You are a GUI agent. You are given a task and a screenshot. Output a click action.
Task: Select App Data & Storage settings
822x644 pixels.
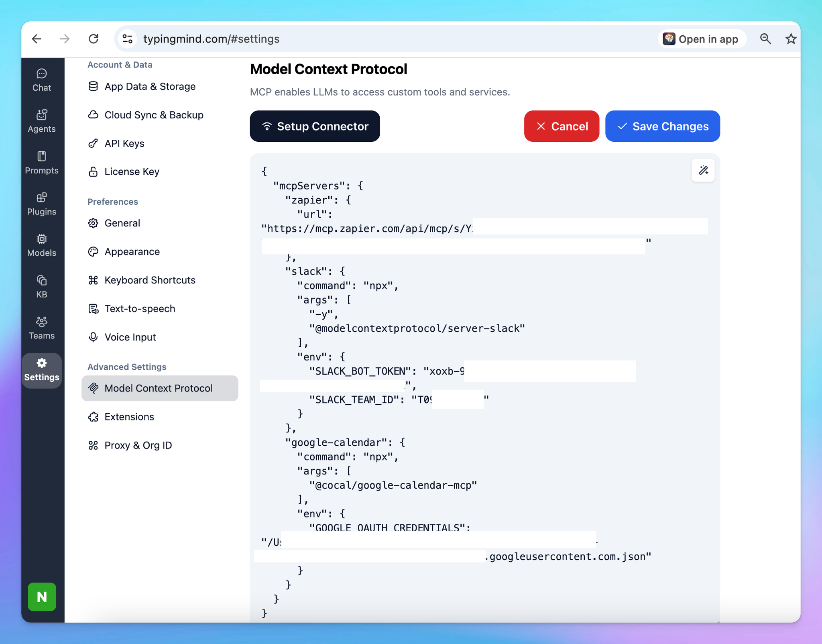150,86
